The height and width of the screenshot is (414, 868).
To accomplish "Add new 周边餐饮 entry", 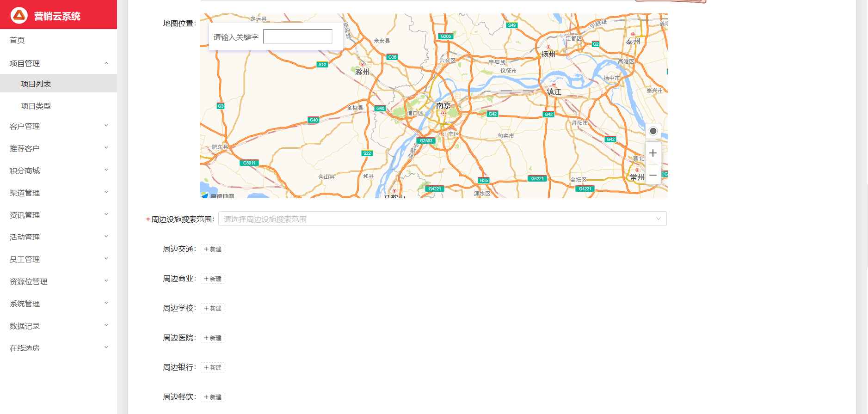I will 213,397.
